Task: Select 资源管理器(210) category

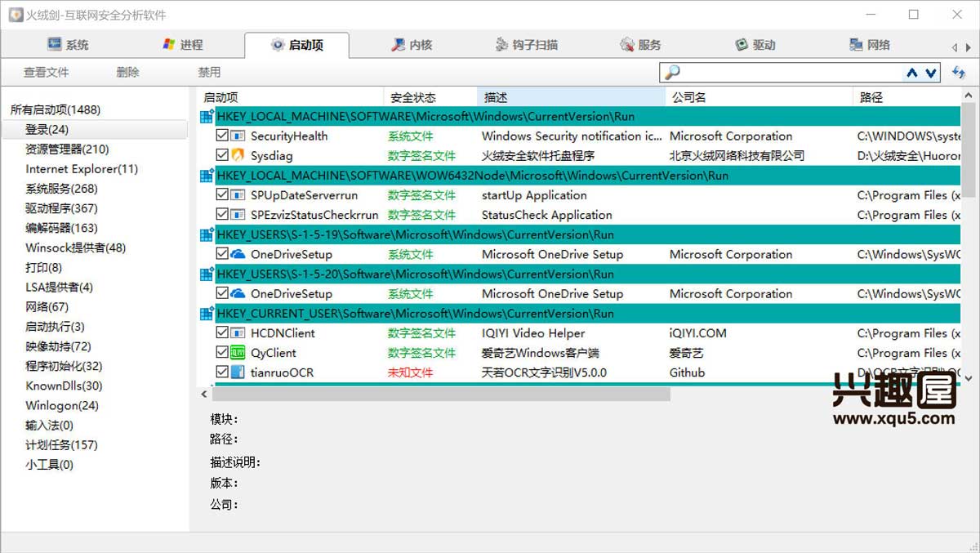Action: click(x=67, y=149)
